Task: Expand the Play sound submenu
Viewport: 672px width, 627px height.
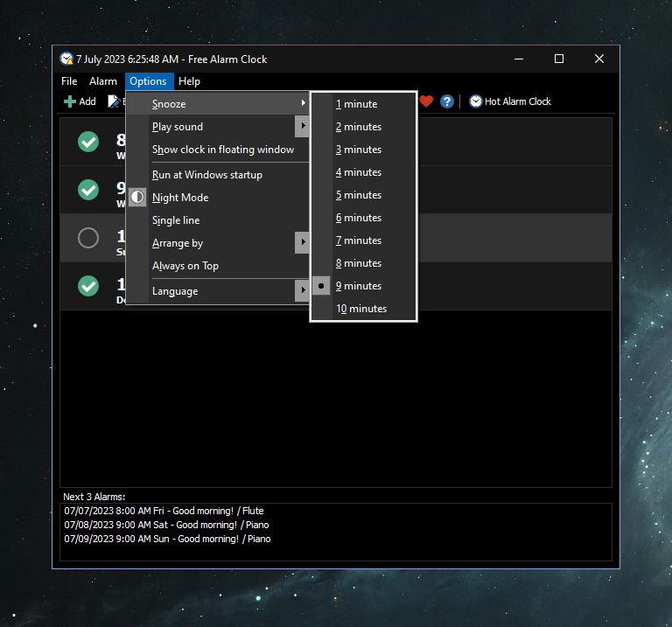Action: (218, 127)
